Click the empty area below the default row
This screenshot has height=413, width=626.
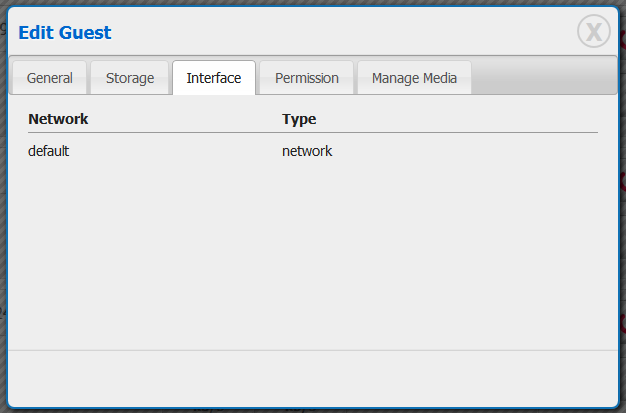pyautogui.click(x=312, y=250)
